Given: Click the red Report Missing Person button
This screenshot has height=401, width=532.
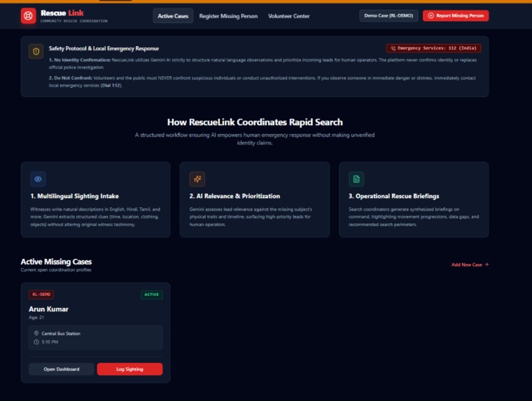Looking at the screenshot, I should [456, 15].
